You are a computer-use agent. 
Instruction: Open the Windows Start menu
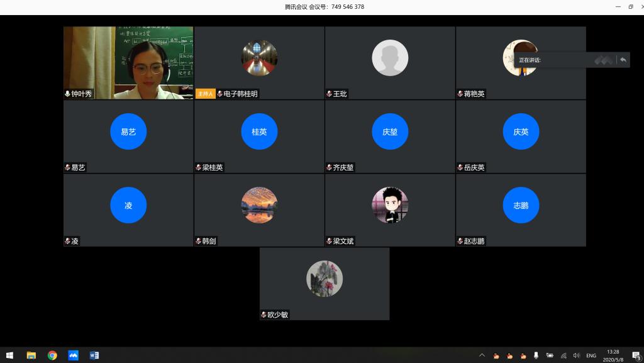coord(9,355)
